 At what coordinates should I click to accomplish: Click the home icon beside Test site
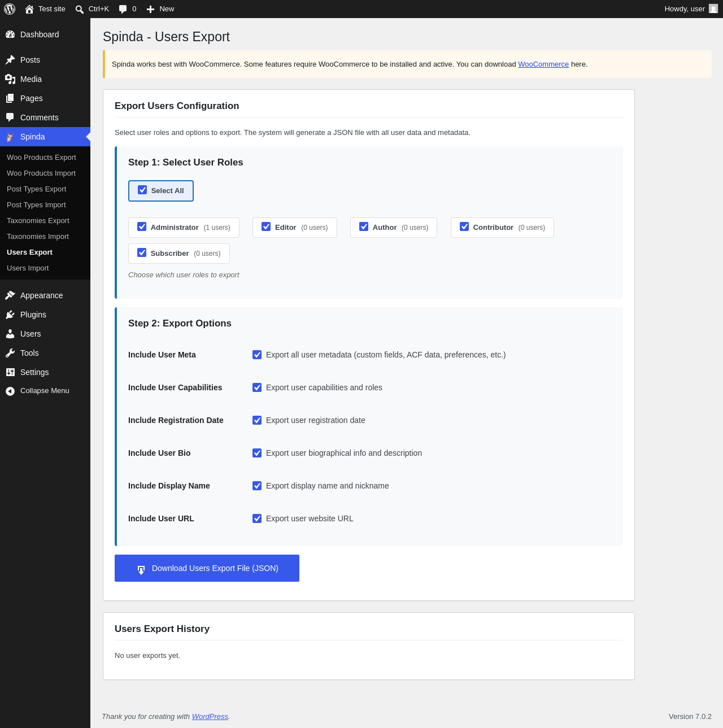[29, 9]
